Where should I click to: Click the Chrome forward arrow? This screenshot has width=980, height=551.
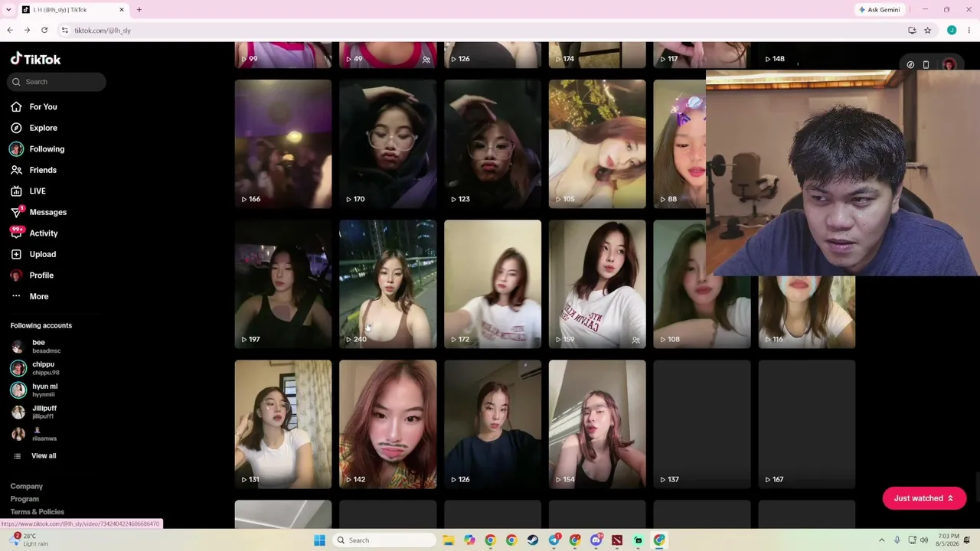coord(27,31)
